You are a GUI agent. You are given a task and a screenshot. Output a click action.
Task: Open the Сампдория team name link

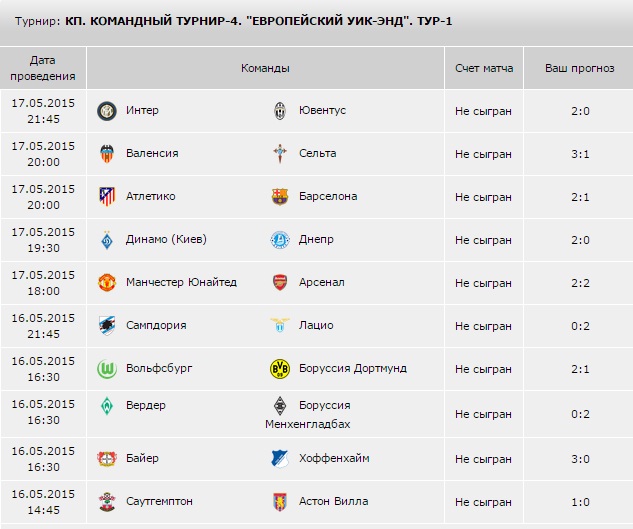[x=156, y=325]
